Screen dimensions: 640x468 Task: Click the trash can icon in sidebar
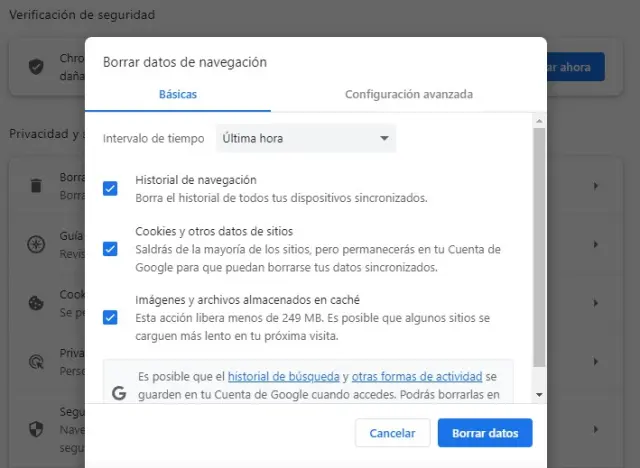pyautogui.click(x=36, y=185)
